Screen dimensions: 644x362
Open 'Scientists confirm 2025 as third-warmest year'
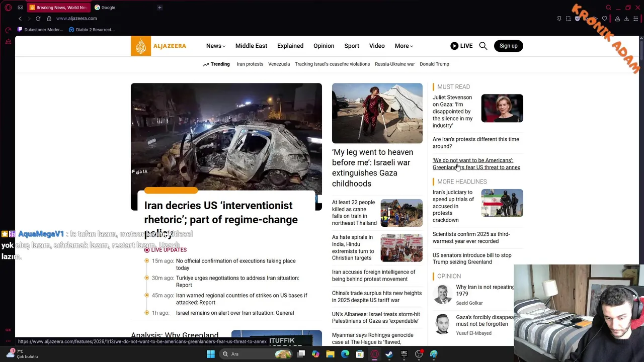[x=471, y=238]
